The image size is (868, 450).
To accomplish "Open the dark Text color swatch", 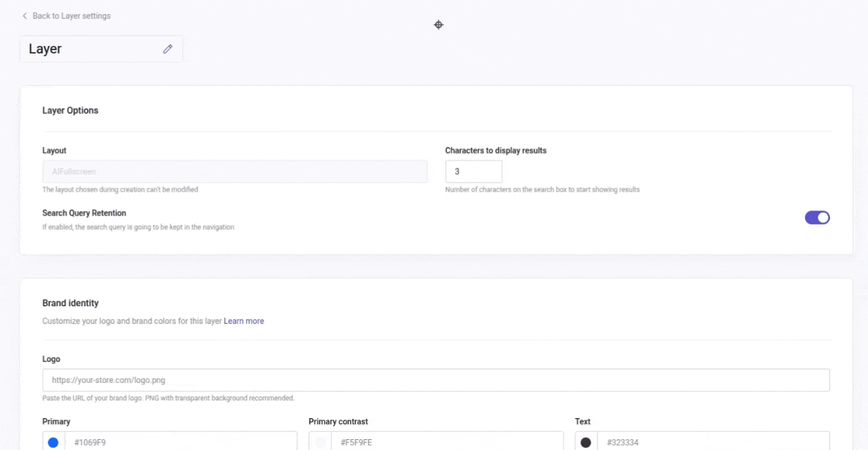I will pyautogui.click(x=586, y=443).
